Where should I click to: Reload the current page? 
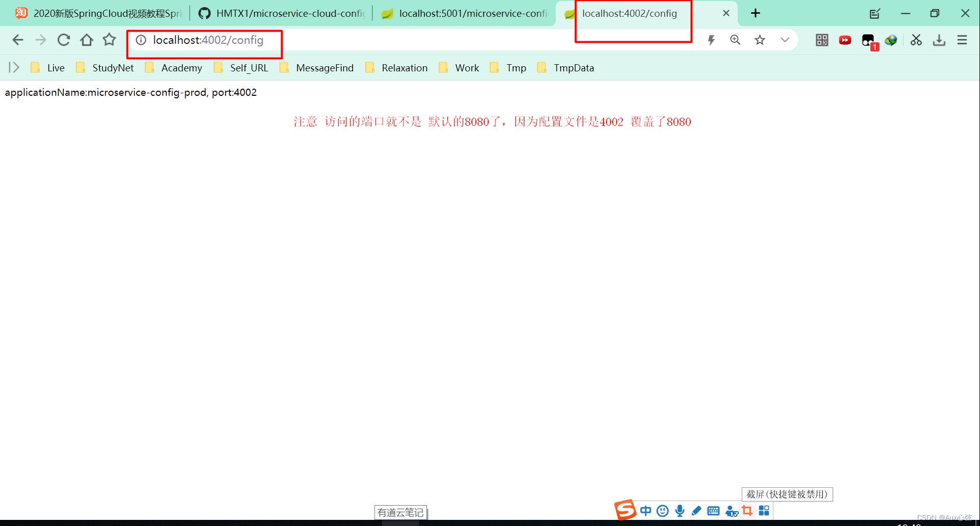pos(63,40)
